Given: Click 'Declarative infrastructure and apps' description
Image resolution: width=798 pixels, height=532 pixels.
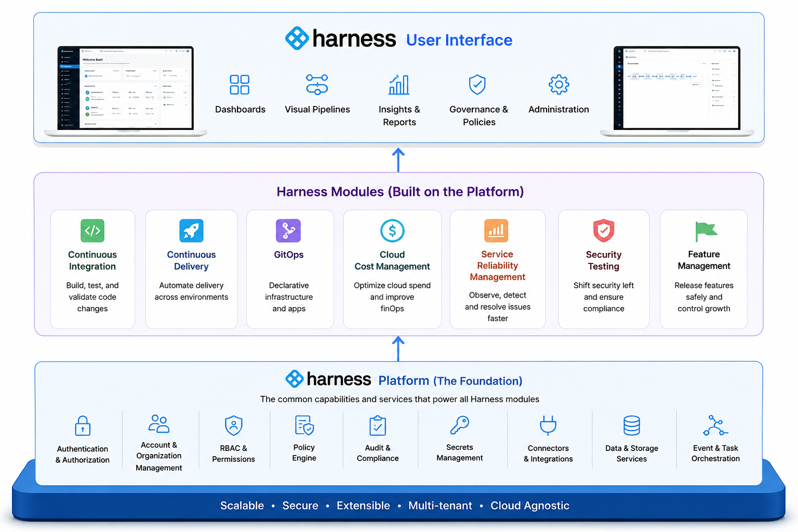Looking at the screenshot, I should 289,297.
